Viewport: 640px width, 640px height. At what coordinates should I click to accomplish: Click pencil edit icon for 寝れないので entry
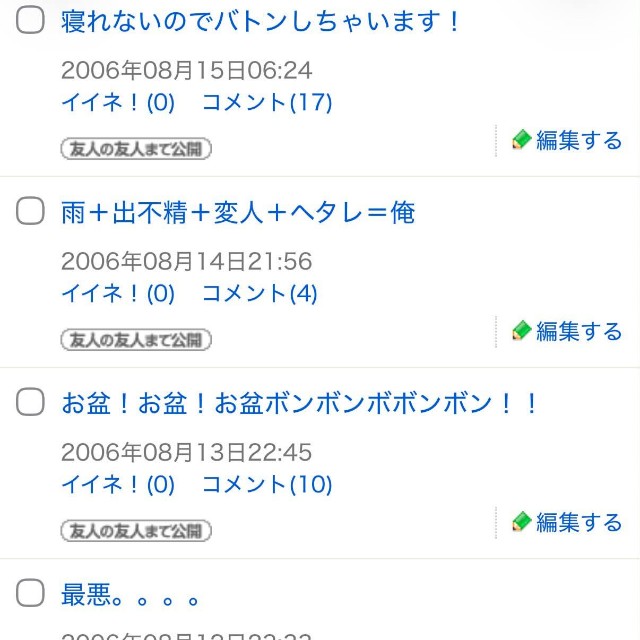click(521, 140)
